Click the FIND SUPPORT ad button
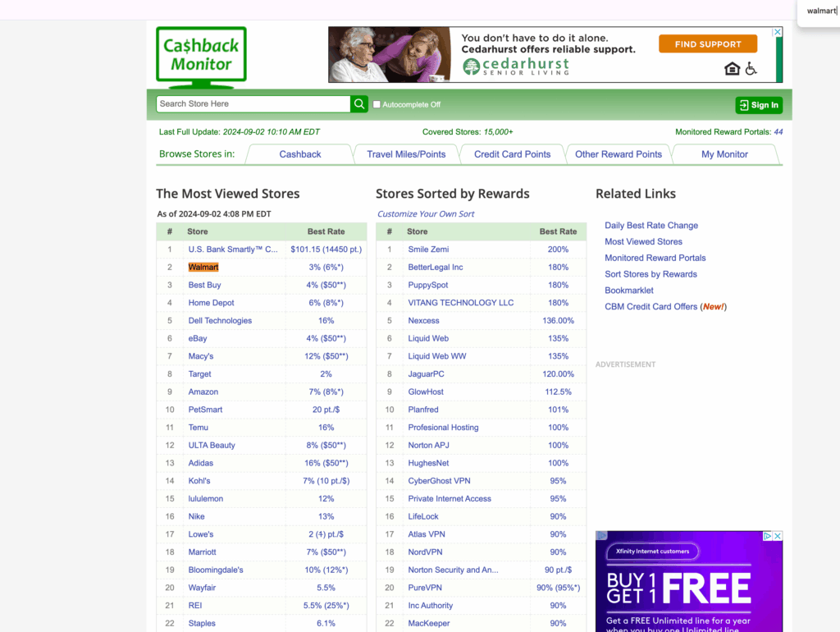 (707, 44)
